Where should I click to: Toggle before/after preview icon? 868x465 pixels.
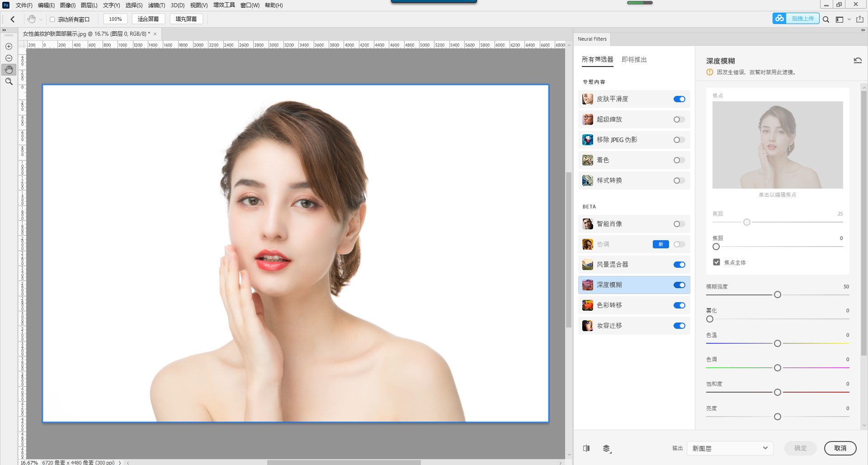tap(586, 448)
